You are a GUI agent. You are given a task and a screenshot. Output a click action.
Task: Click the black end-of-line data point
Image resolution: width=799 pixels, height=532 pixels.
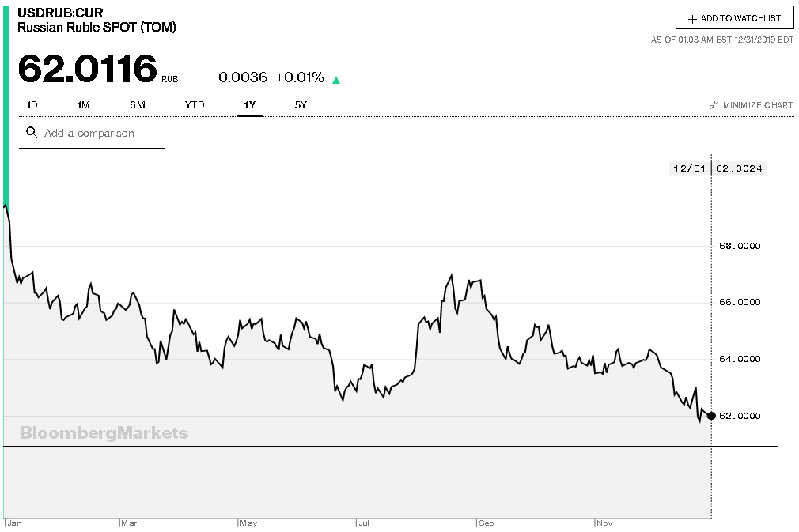(711, 416)
